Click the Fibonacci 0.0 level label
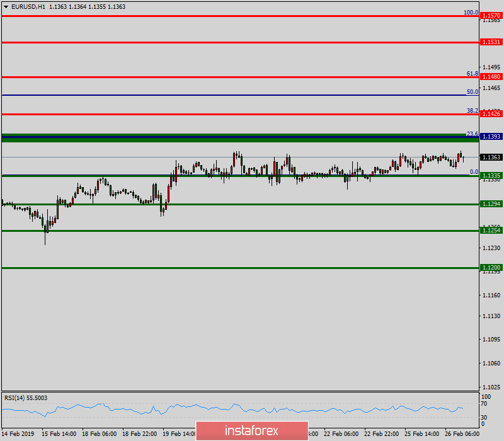This screenshot has width=504, height=441. (474, 172)
